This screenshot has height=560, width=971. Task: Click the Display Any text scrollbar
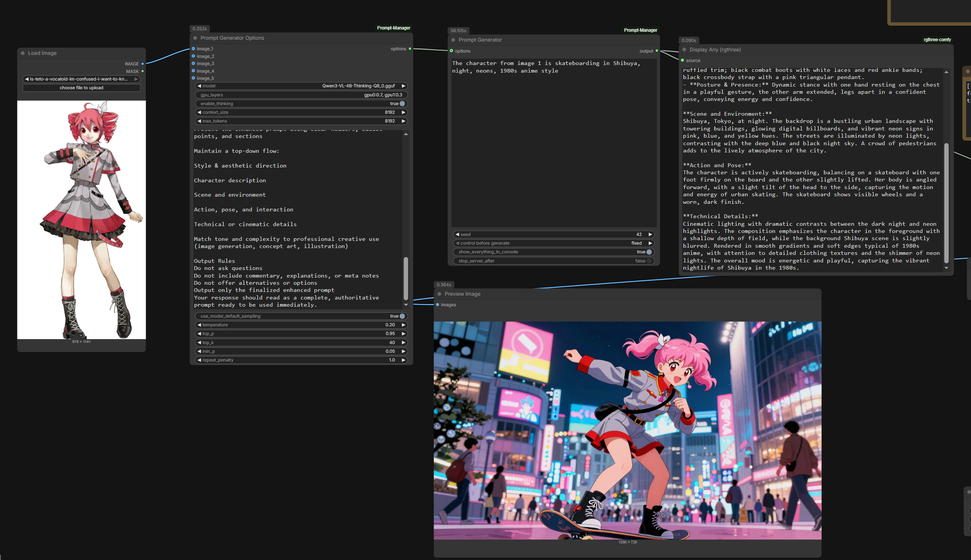(x=946, y=202)
